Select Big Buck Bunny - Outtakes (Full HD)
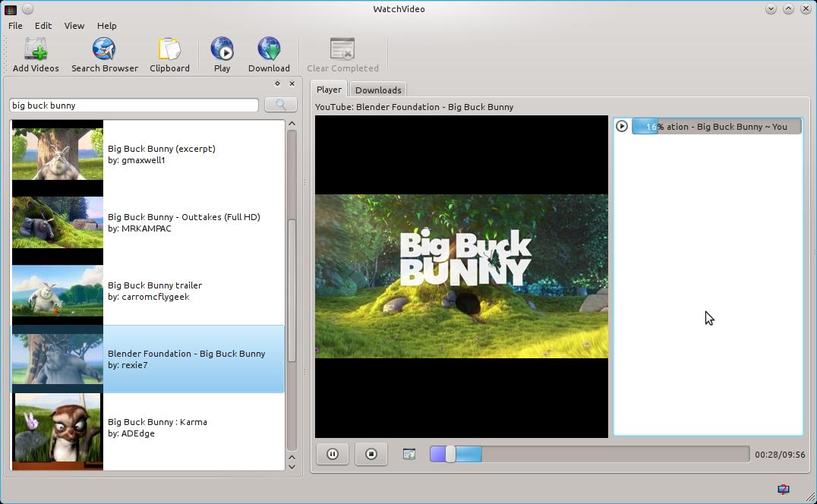 pos(147,223)
